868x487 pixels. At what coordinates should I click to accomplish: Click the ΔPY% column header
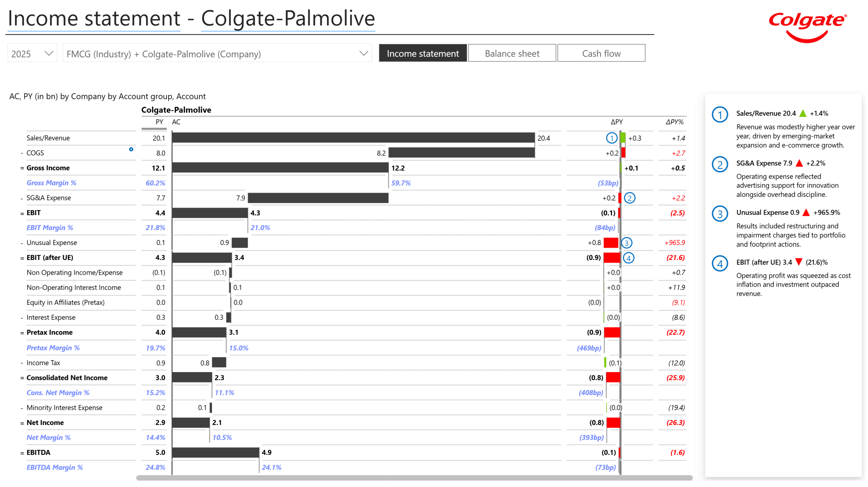(674, 122)
